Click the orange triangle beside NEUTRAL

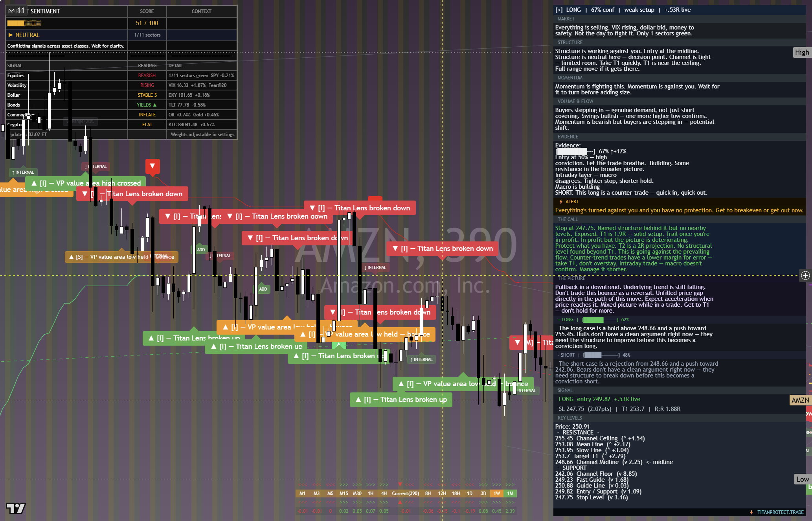(11, 35)
